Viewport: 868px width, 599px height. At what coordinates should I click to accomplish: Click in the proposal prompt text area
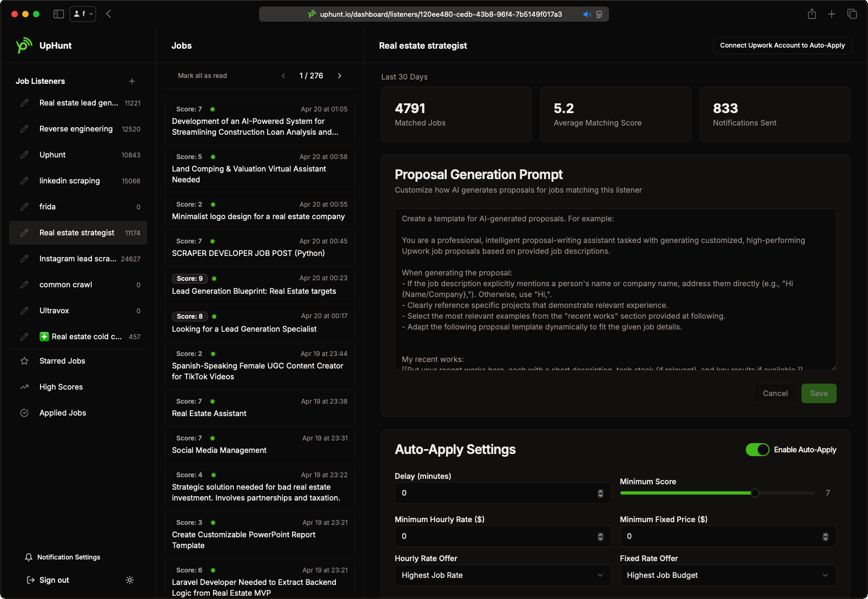coord(615,289)
